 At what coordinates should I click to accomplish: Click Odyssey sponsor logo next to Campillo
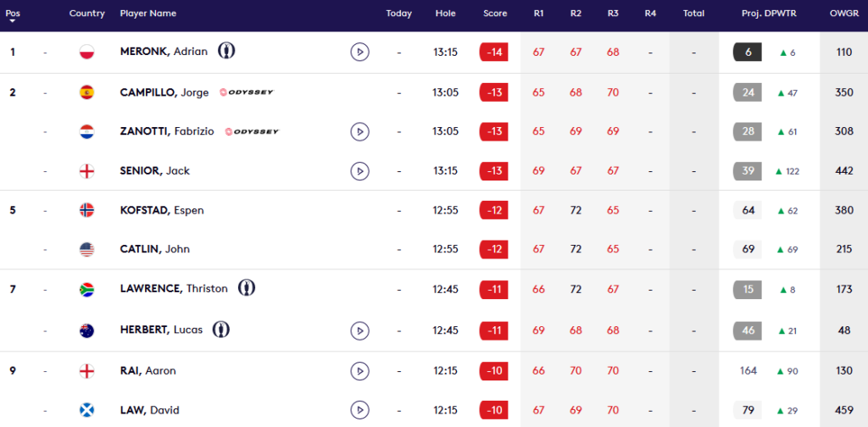pyautogui.click(x=247, y=92)
